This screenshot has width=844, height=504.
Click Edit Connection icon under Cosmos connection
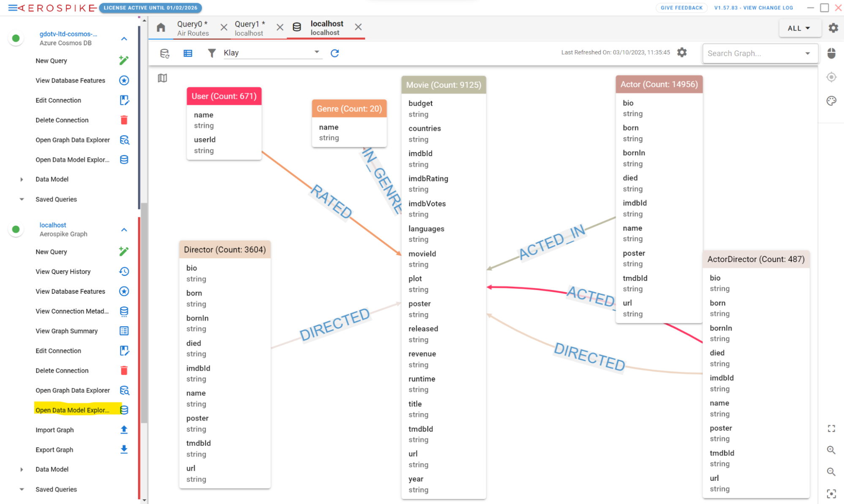pyautogui.click(x=124, y=100)
